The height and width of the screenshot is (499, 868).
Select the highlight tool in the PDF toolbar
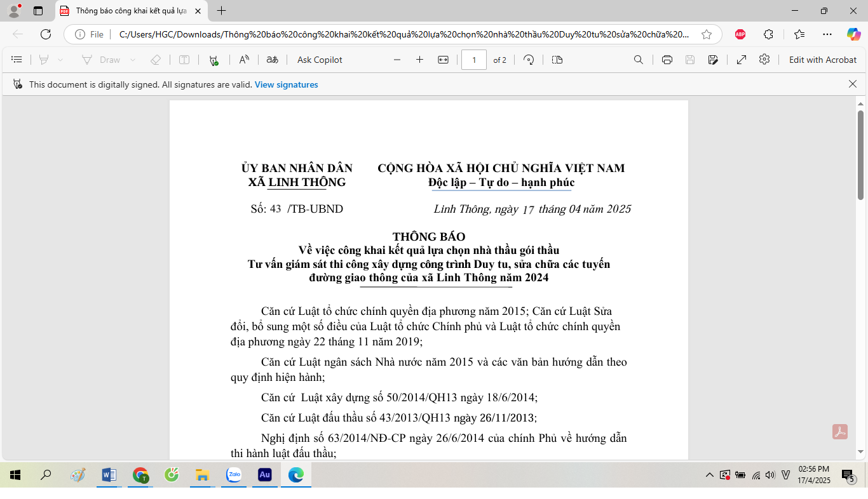[44, 60]
